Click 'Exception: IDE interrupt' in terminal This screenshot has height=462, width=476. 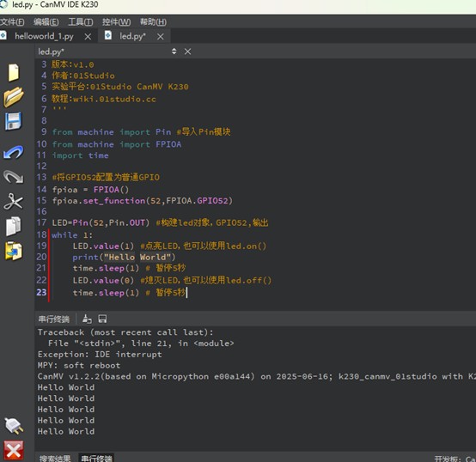[100, 355]
